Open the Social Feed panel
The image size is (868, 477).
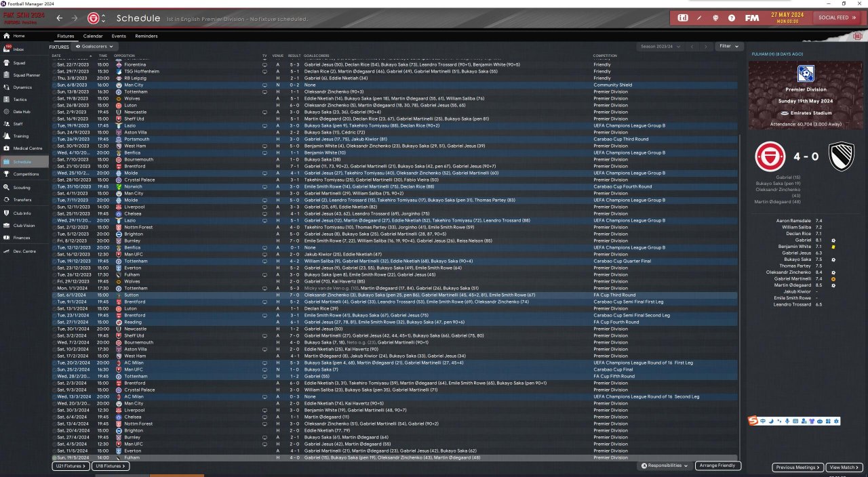[x=837, y=18]
